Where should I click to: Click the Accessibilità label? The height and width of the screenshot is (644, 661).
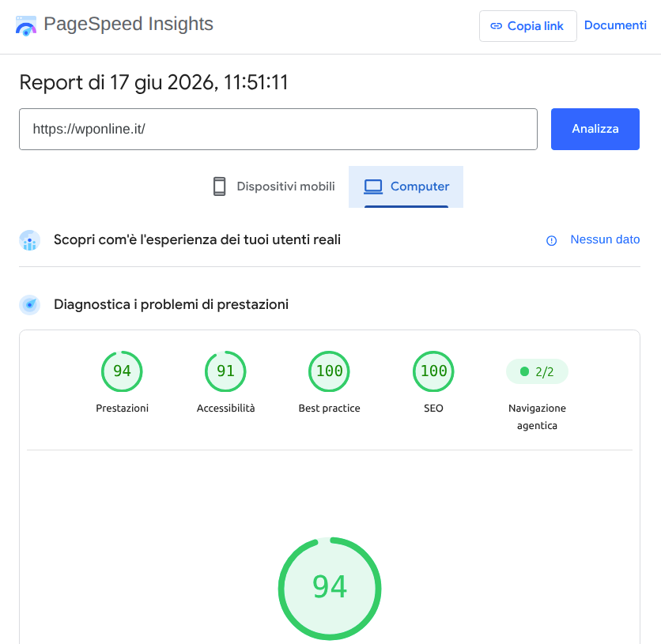225,409
